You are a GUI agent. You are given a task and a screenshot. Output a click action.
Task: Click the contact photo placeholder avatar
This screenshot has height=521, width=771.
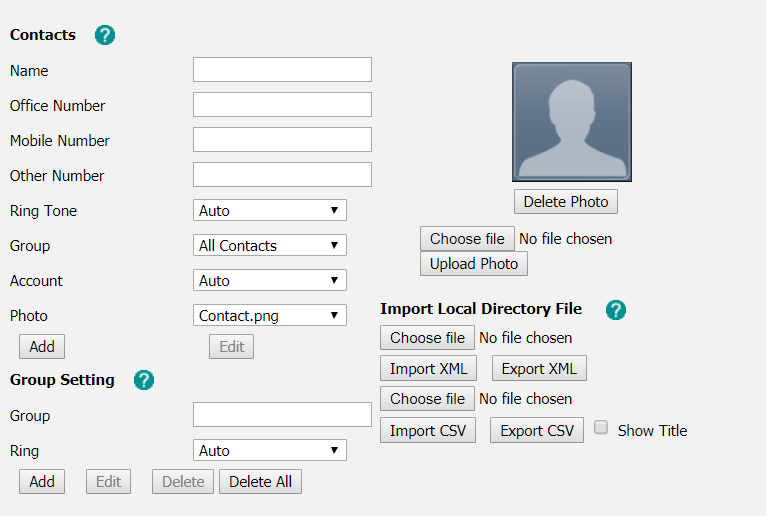[571, 122]
